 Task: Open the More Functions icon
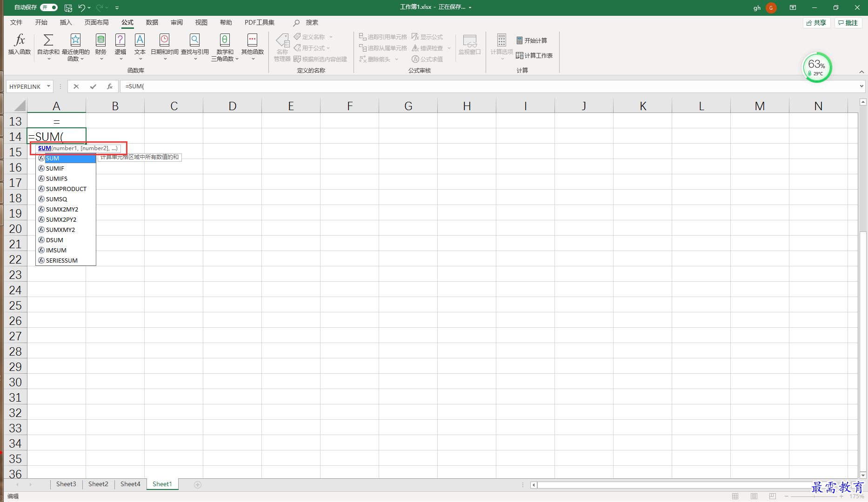(252, 40)
